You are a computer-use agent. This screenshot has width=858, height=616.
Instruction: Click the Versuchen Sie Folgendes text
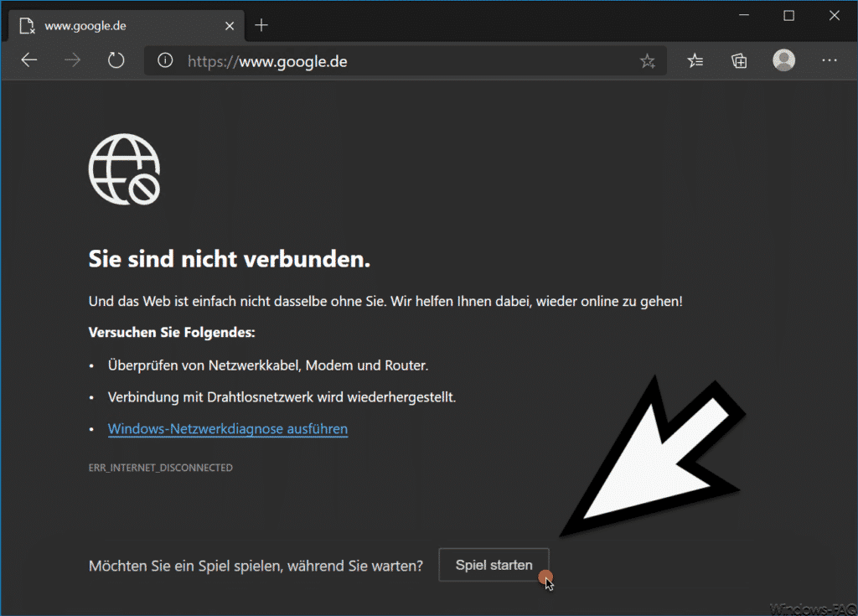(x=172, y=333)
